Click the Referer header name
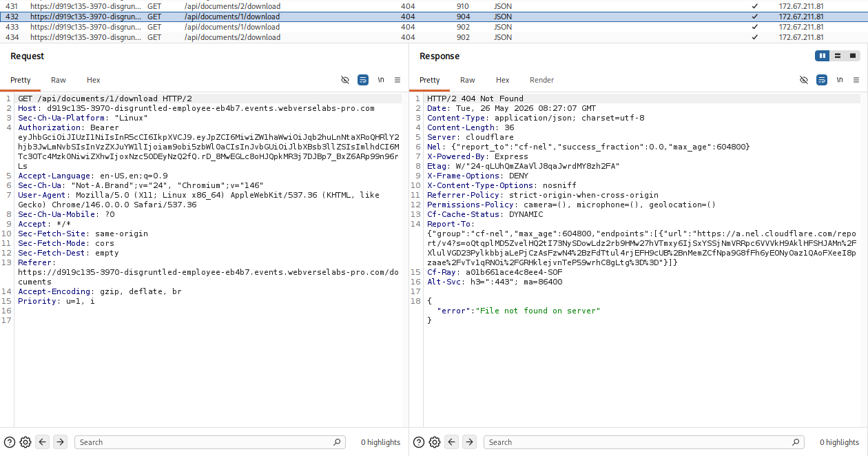The image size is (868, 456). pyautogui.click(x=36, y=262)
